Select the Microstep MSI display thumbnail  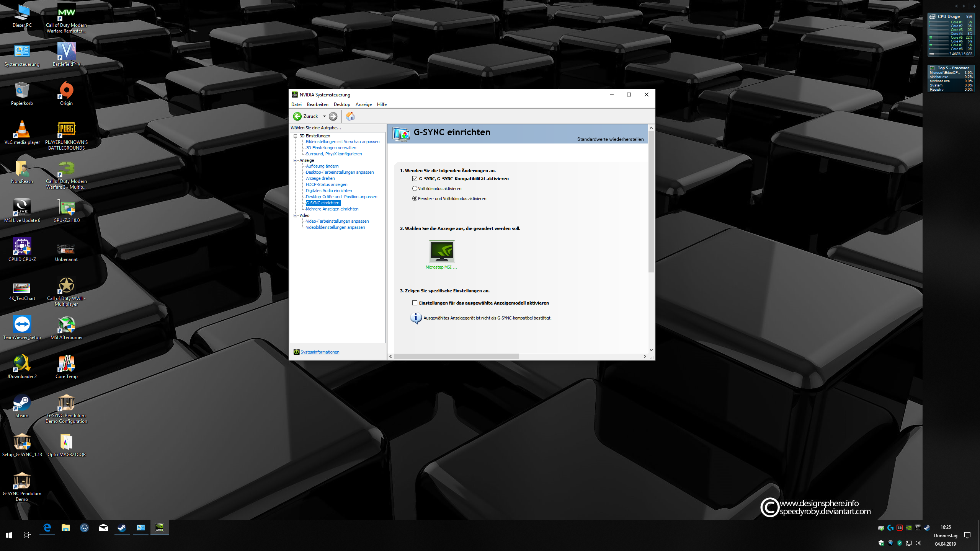[441, 252]
